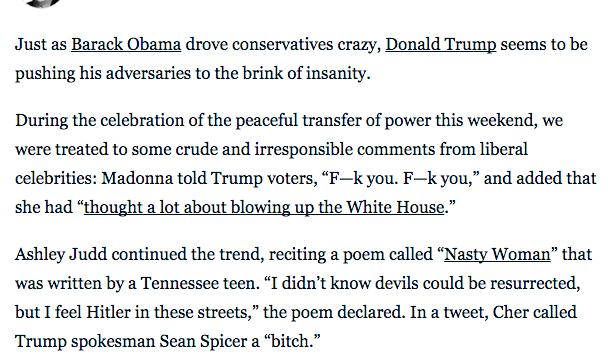Follow the 'blowing up the White House' link
The image size is (608, 363).
coord(264,207)
